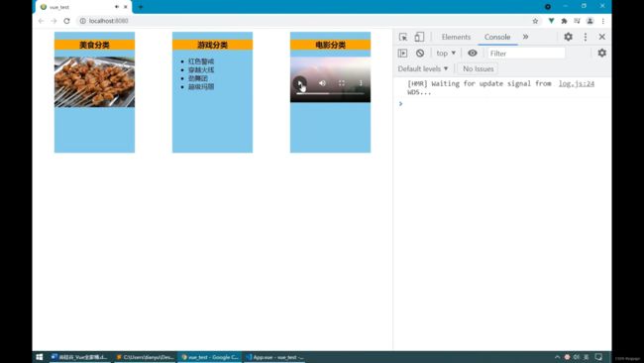
Task: Open DevTools settings gear
Action: [x=568, y=37]
